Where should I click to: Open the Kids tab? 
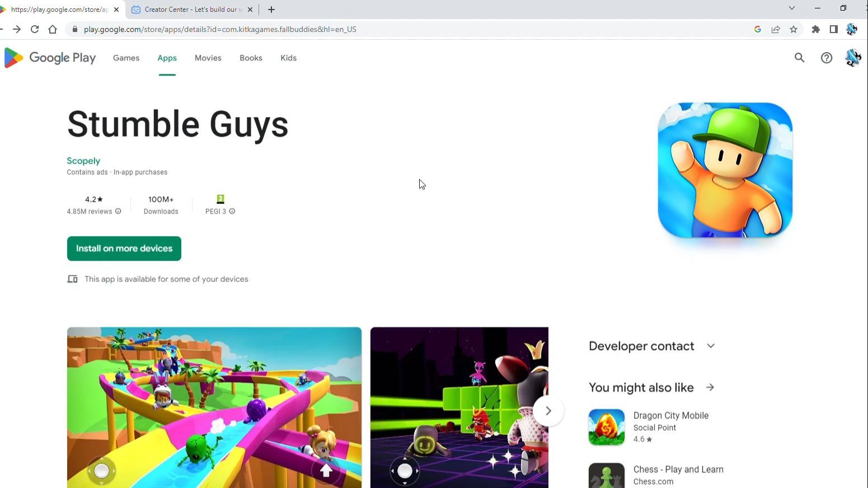288,58
